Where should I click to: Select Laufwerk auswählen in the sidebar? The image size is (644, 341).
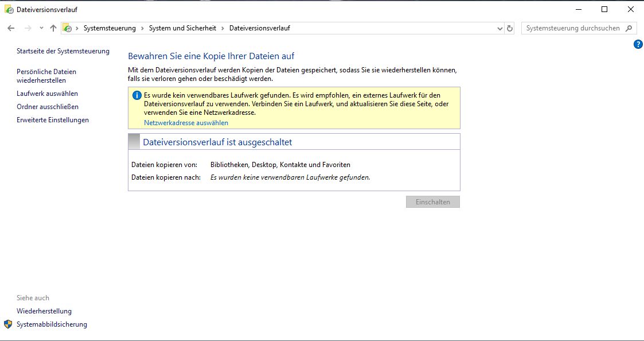pyautogui.click(x=47, y=94)
